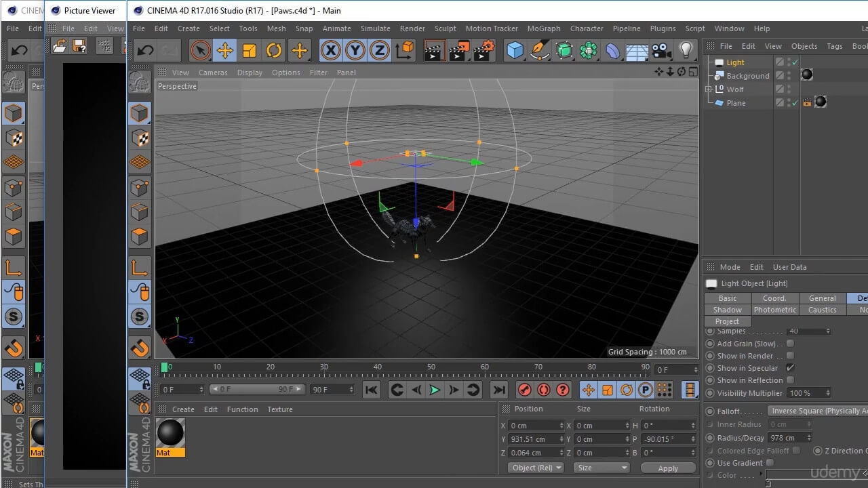This screenshot has height=488, width=868.
Task: Click the Light object icon in the toolbar
Action: tap(686, 50)
